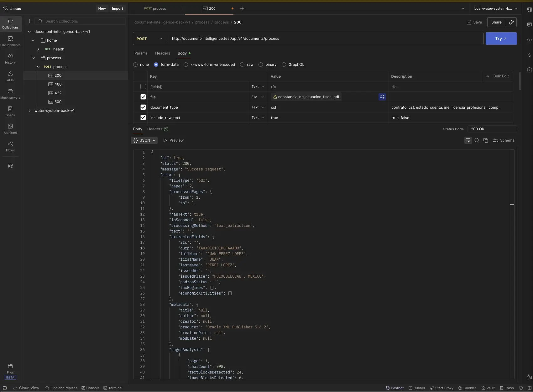Open the Flows sidebar panel
Viewport: 533px width, 392px height.
pos(10,146)
